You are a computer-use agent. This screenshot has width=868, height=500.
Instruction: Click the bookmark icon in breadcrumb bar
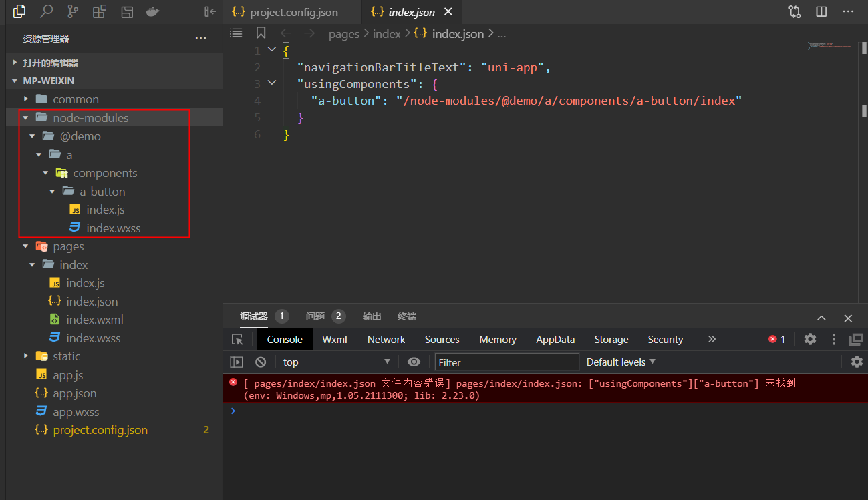coord(261,33)
